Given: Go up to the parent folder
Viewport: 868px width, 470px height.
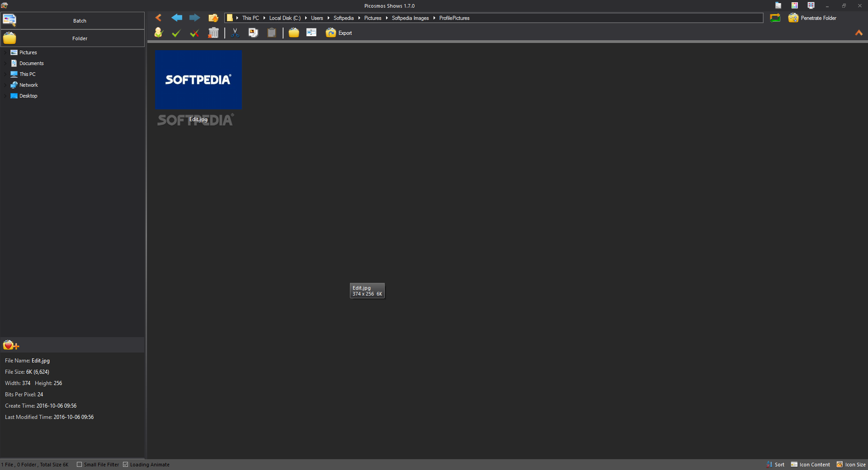Looking at the screenshot, I should [213, 18].
